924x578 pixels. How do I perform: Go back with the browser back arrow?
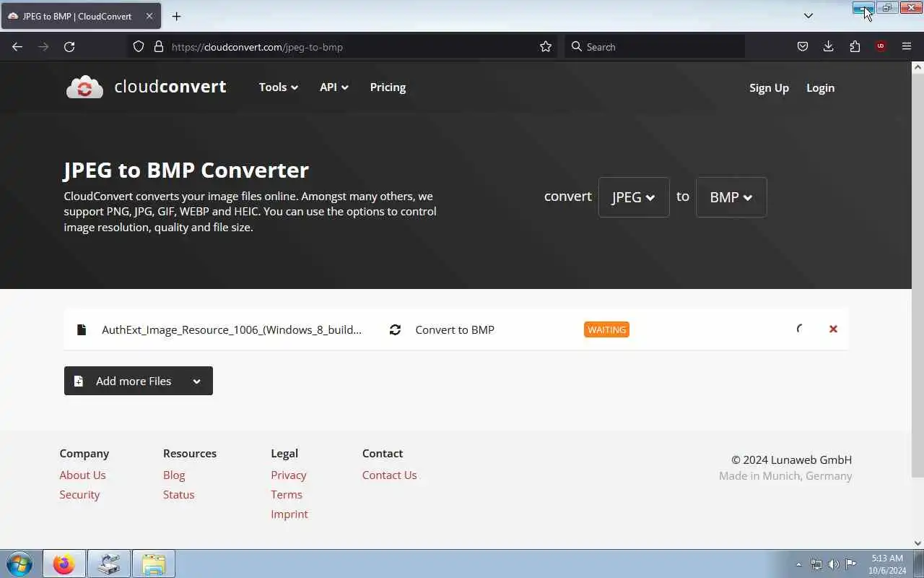pyautogui.click(x=17, y=46)
